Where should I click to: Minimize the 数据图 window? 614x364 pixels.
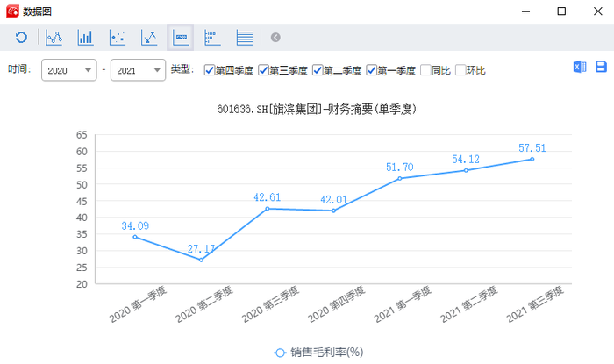[x=526, y=11]
